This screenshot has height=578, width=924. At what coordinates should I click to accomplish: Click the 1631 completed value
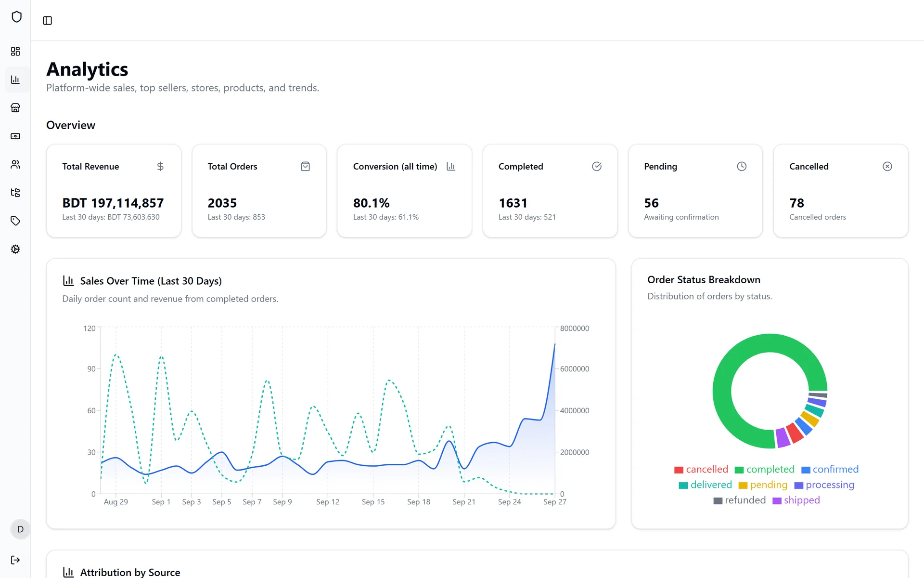pyautogui.click(x=513, y=203)
